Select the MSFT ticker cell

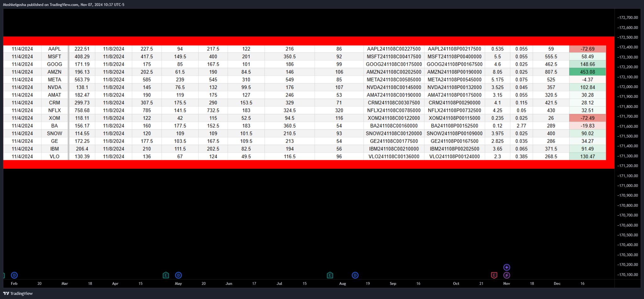click(54, 57)
